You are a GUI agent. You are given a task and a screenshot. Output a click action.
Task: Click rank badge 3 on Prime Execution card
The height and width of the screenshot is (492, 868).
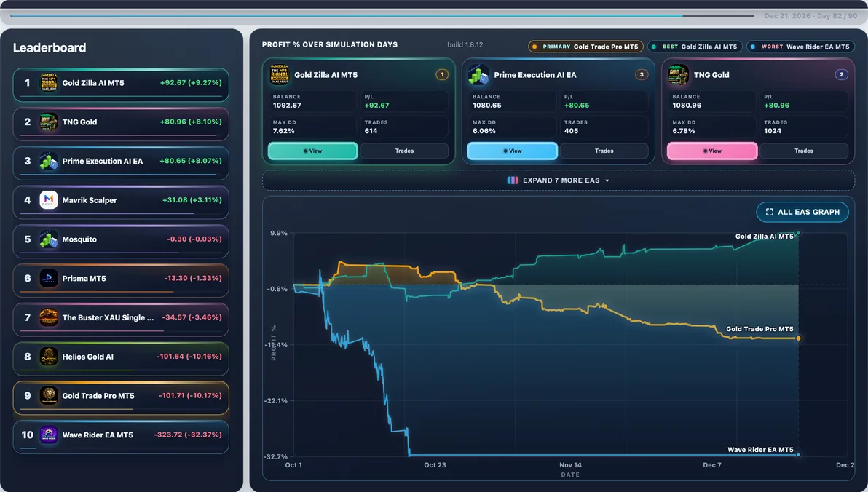click(x=642, y=75)
